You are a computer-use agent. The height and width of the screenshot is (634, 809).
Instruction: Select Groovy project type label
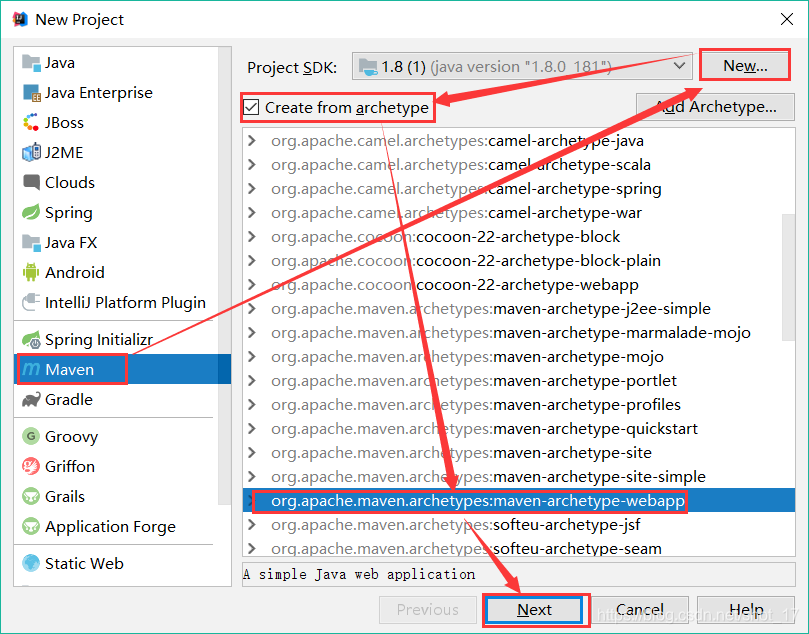[x=71, y=436]
